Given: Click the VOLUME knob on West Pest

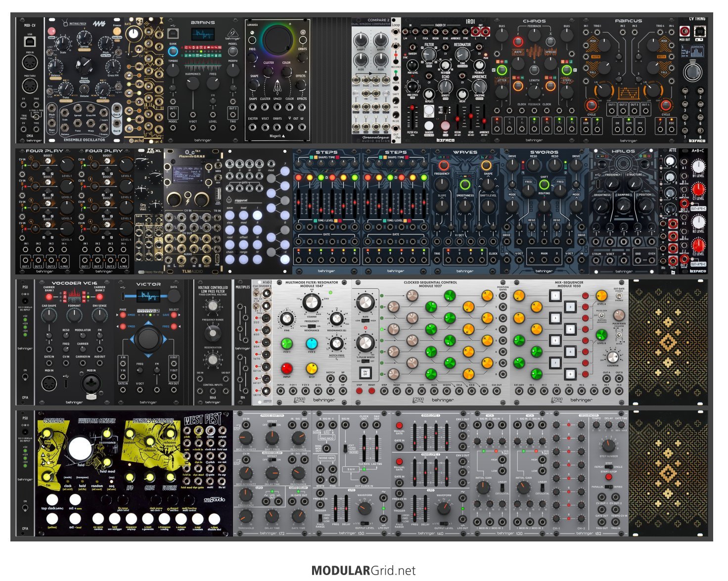Looking at the screenshot, I should pos(170,477).
